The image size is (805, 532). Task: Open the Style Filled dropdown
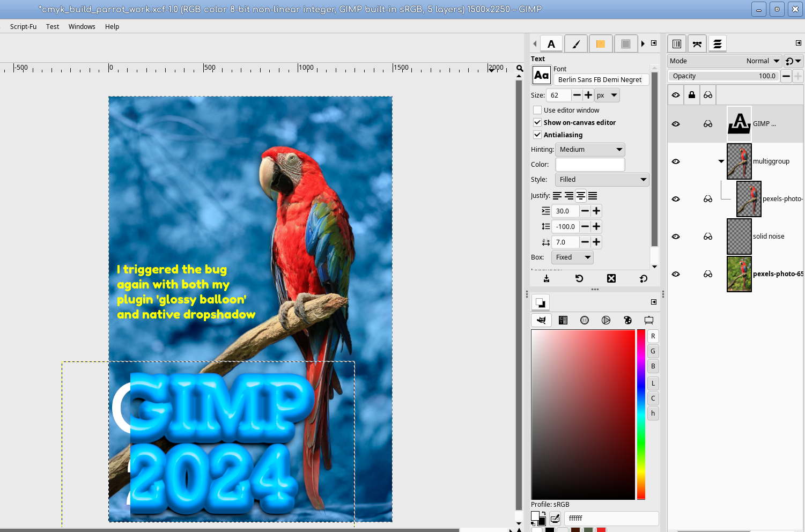(602, 180)
